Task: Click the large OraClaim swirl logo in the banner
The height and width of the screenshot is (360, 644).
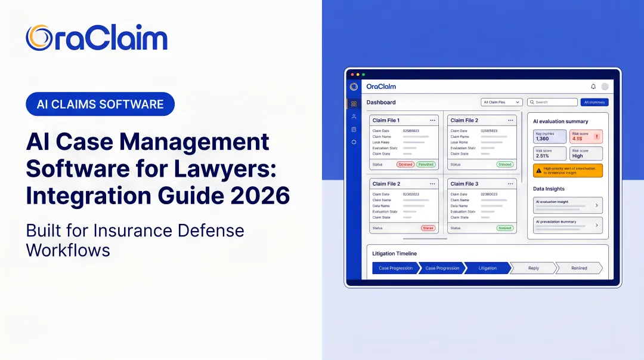Action: 39,38
